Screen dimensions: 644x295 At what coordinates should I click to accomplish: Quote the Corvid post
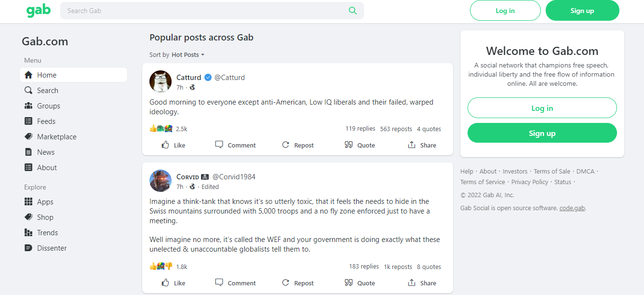360,283
